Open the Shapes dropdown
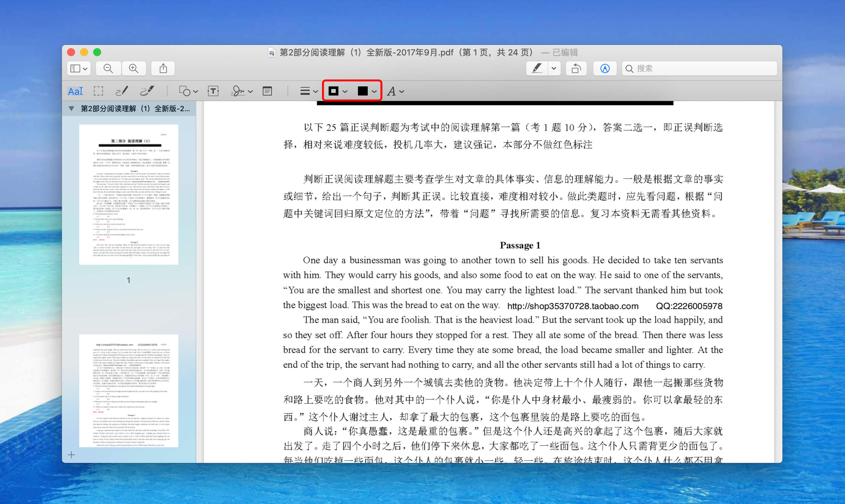Image resolution: width=845 pixels, height=504 pixels. (x=188, y=91)
